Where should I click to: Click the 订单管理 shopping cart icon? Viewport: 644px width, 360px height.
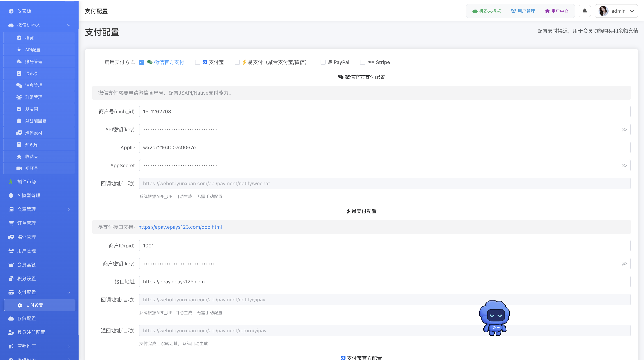[x=11, y=223]
